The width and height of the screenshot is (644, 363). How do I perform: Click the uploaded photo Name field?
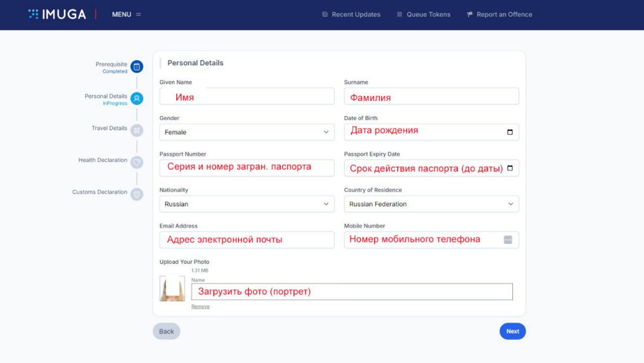click(x=352, y=292)
